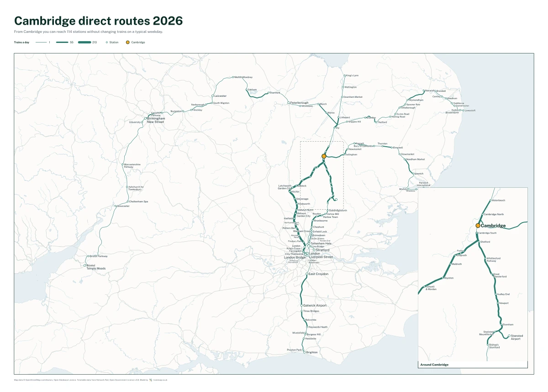This screenshot has width=548, height=392.
Task: Click the orange Cambridge marker in the legend
Action: (128, 42)
